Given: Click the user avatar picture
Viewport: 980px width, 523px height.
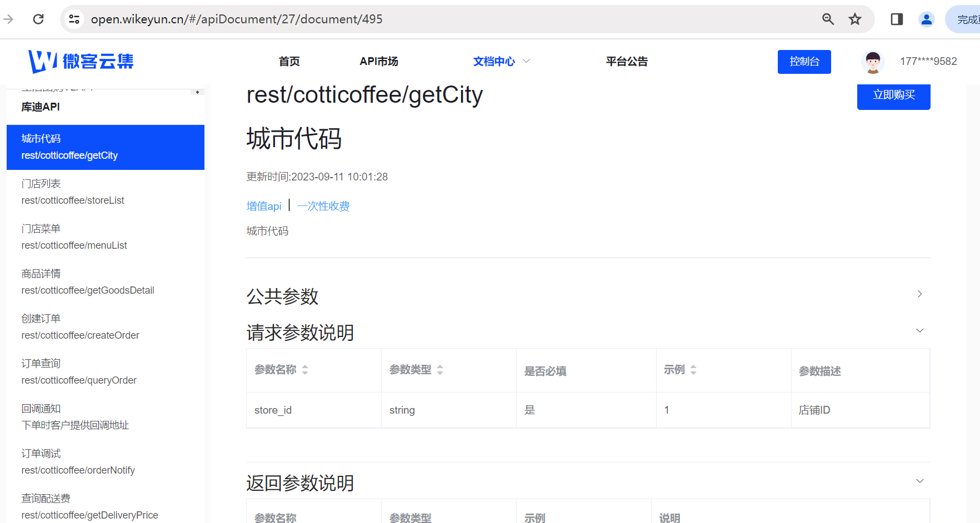Looking at the screenshot, I should [x=873, y=62].
